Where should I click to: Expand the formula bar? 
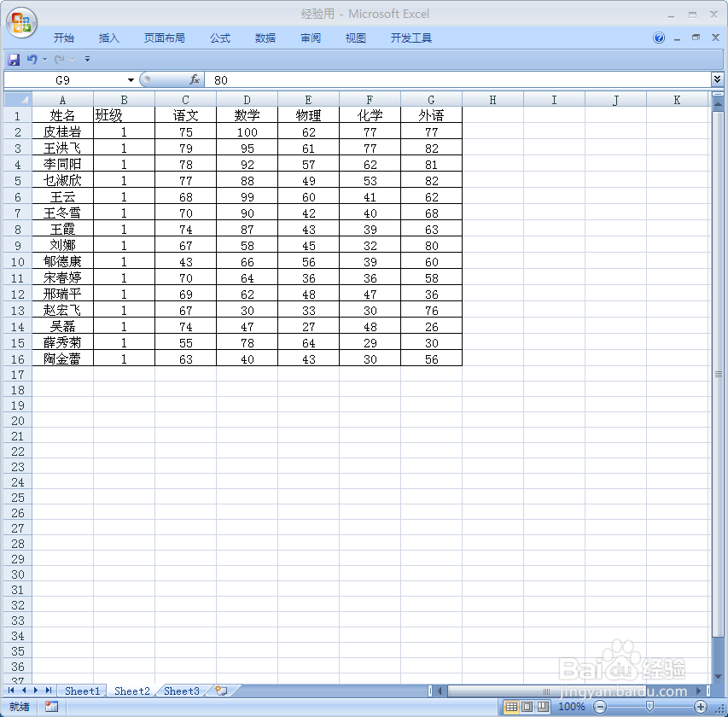pyautogui.click(x=717, y=79)
